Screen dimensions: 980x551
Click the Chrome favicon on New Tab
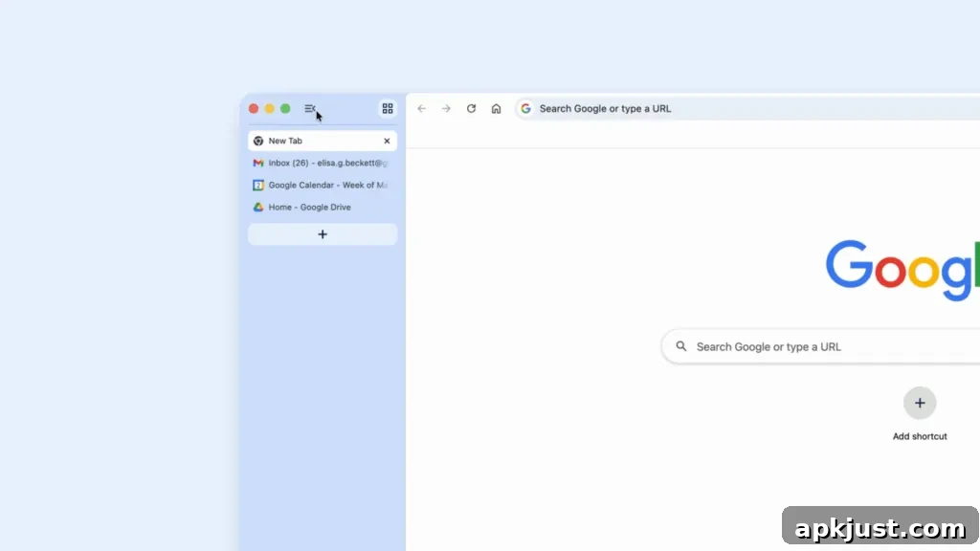(258, 142)
